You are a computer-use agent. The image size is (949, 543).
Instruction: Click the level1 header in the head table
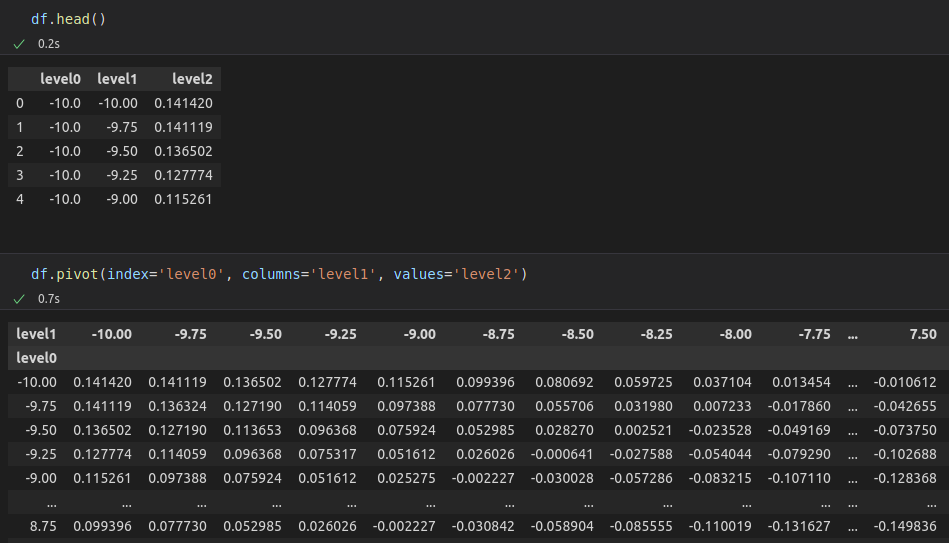(117, 79)
